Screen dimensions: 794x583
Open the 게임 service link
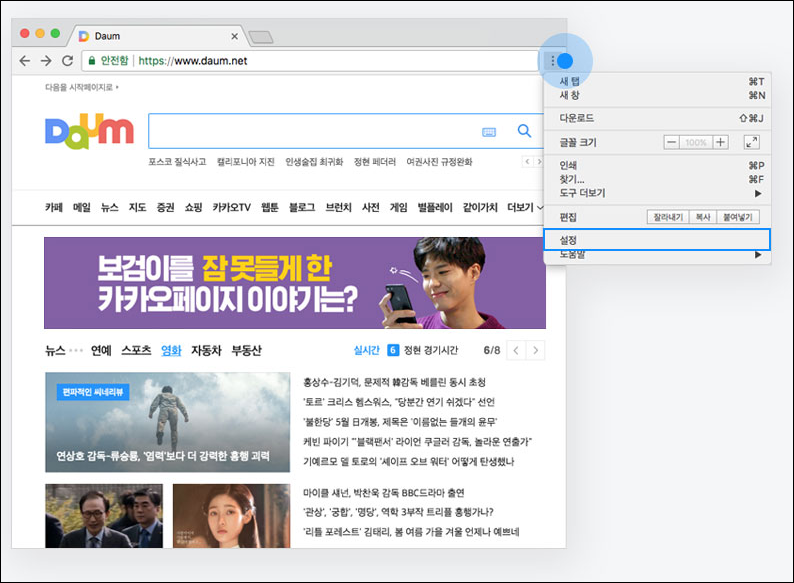pyautogui.click(x=399, y=207)
